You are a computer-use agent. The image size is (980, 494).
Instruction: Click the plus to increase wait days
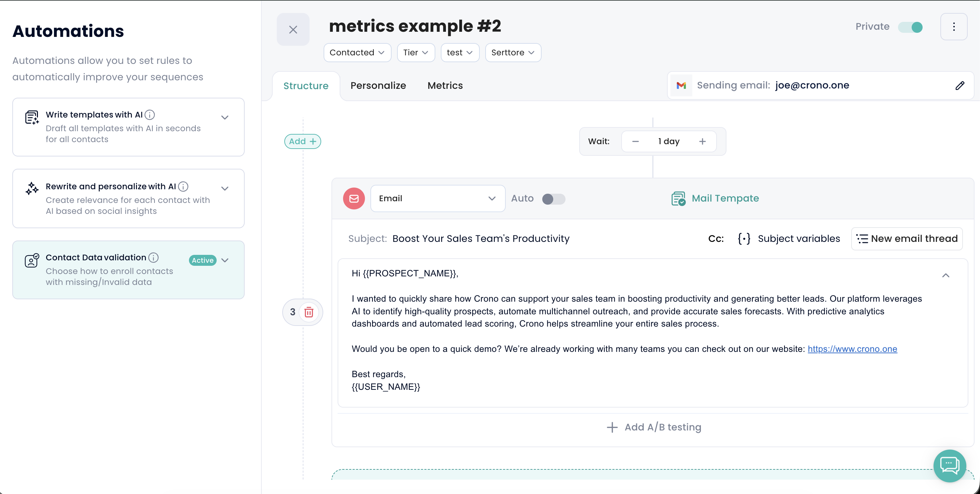(x=702, y=141)
